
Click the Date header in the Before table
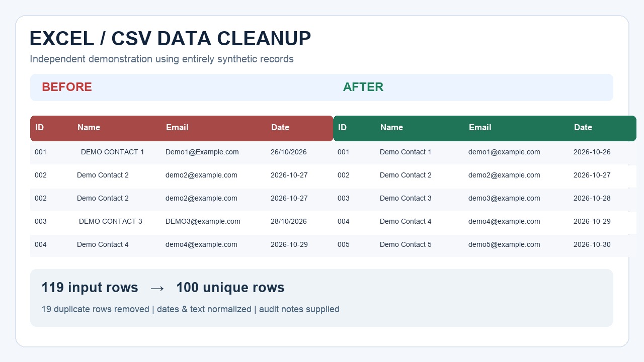click(280, 128)
